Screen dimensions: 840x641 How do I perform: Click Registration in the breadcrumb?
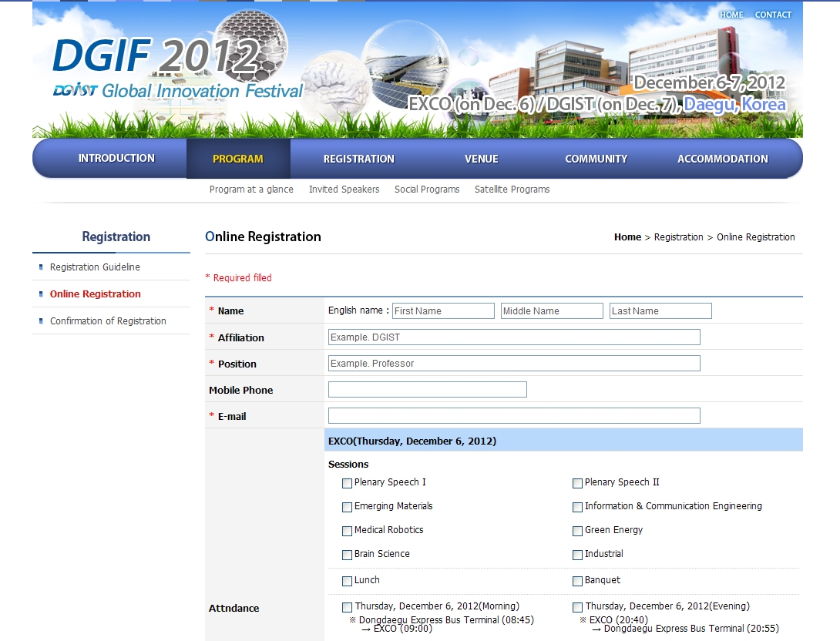point(678,237)
